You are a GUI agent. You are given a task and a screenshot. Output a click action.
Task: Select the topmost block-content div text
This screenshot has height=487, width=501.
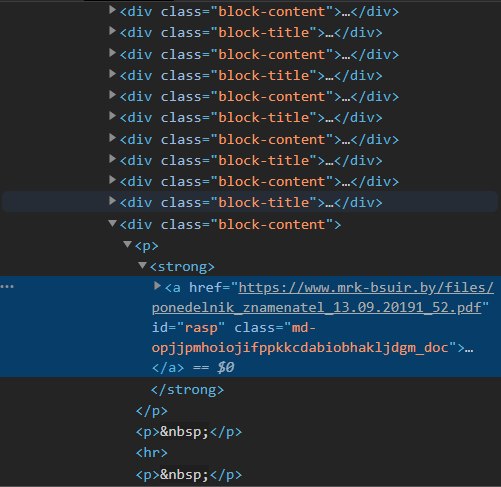[259, 12]
